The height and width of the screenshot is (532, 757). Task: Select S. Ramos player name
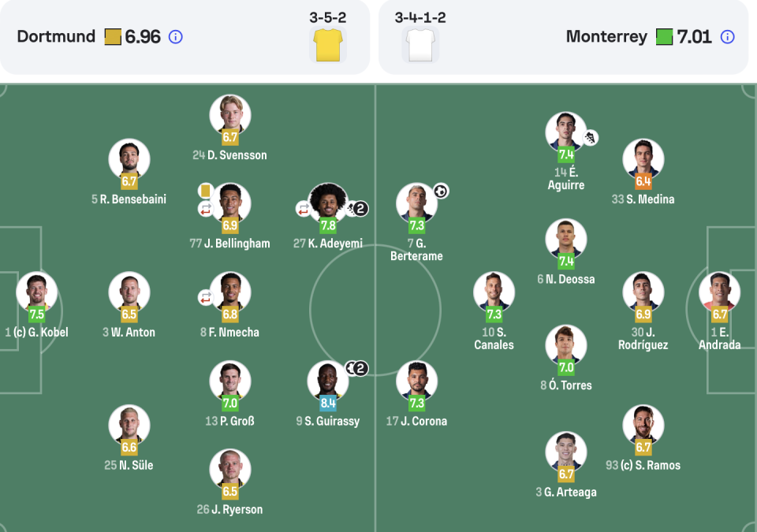click(x=643, y=465)
